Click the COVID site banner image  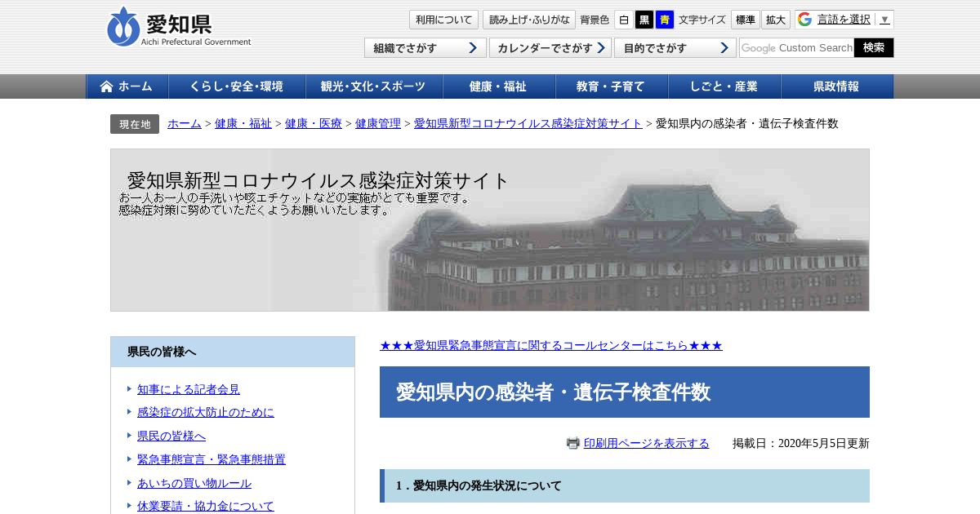490,230
